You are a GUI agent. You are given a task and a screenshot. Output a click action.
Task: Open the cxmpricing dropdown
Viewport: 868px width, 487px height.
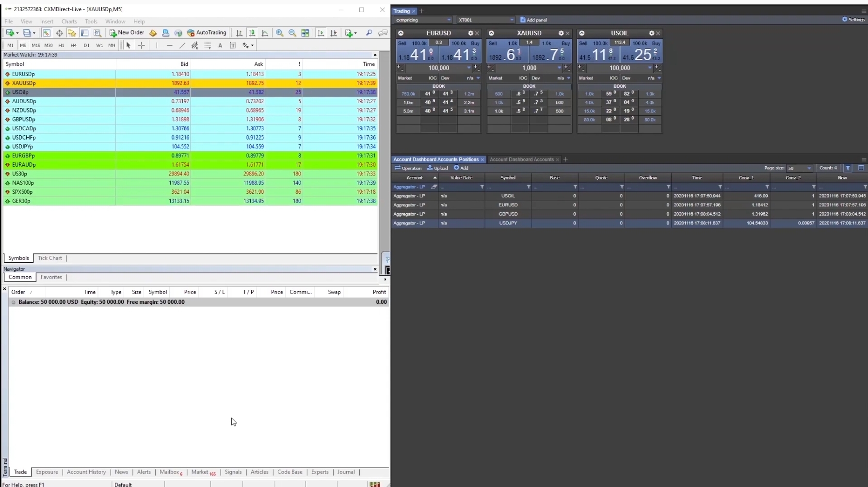(x=423, y=20)
